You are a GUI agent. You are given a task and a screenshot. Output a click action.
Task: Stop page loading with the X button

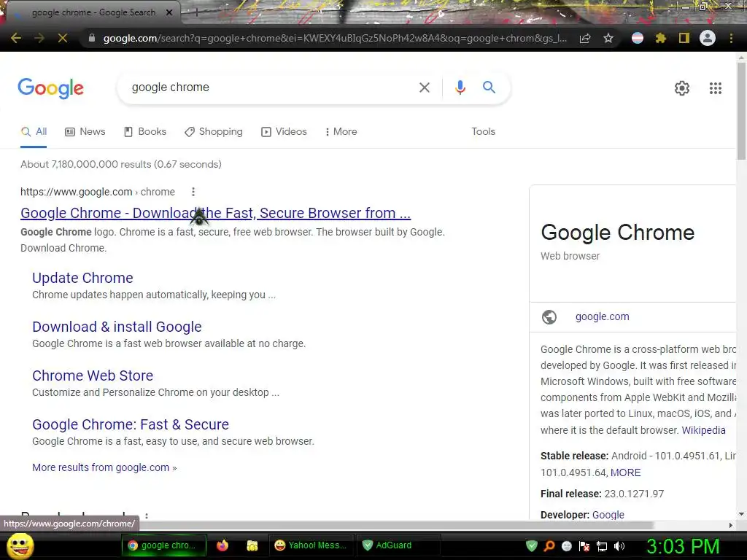pyautogui.click(x=63, y=38)
